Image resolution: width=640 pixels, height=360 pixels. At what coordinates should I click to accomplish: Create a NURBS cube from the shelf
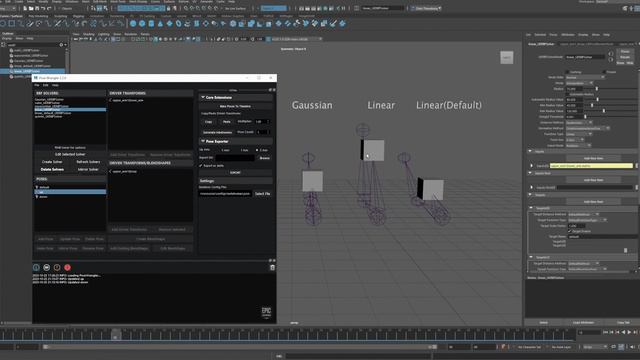coord(142,24)
